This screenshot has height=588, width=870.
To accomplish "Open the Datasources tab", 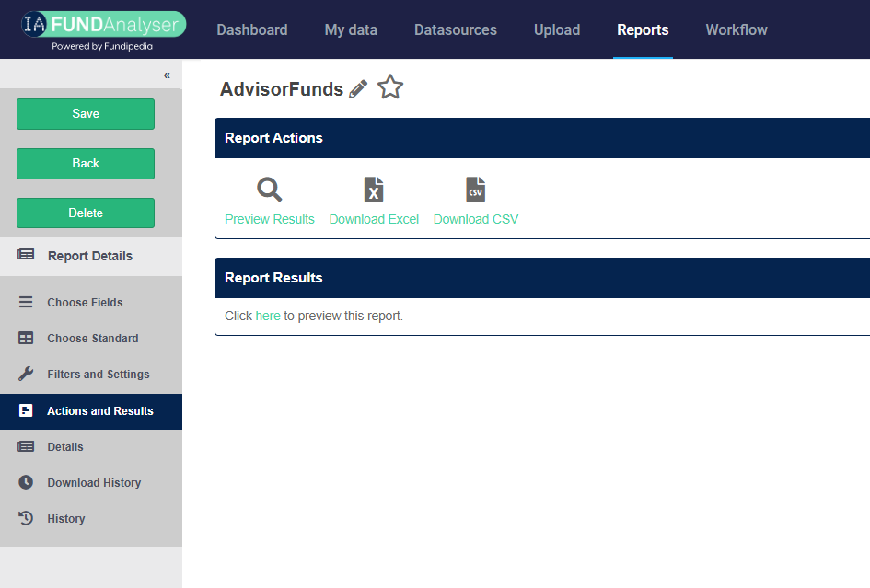I will pos(456,29).
